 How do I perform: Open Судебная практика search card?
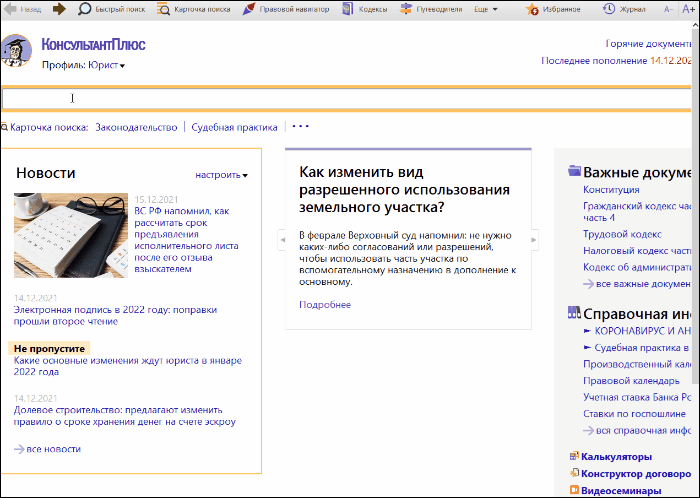[234, 128]
